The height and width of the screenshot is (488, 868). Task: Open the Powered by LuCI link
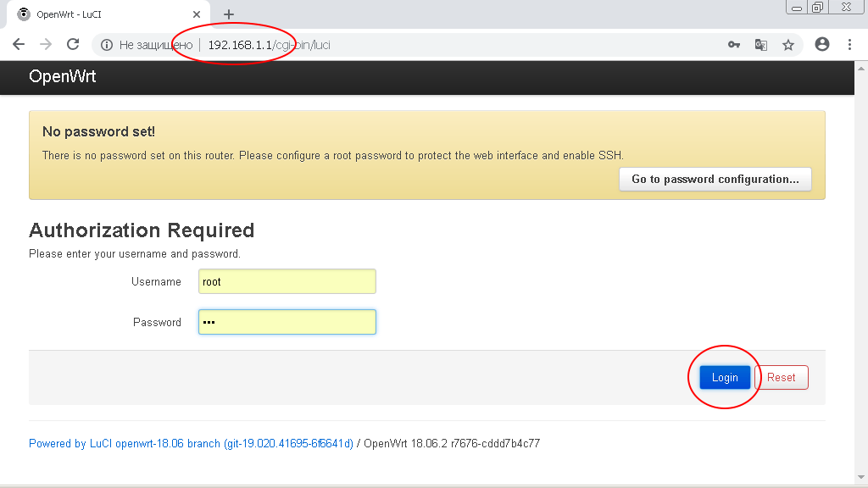click(x=191, y=443)
